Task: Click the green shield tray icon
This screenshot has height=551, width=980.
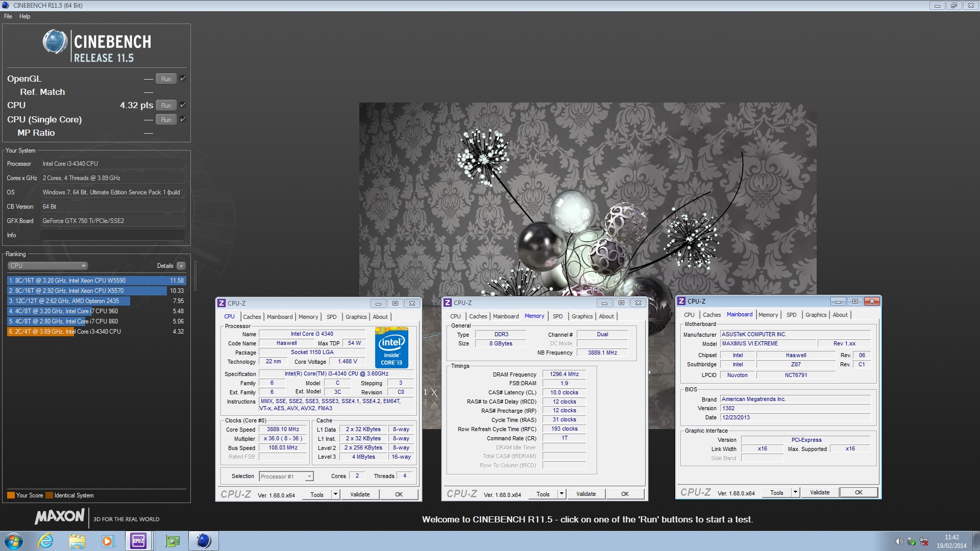Action: tap(912, 541)
